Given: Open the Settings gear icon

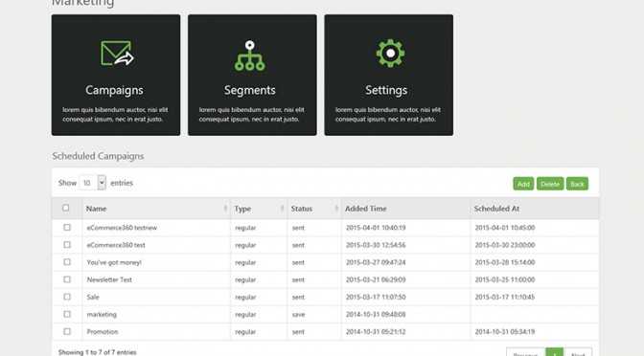Looking at the screenshot, I should pos(390,53).
